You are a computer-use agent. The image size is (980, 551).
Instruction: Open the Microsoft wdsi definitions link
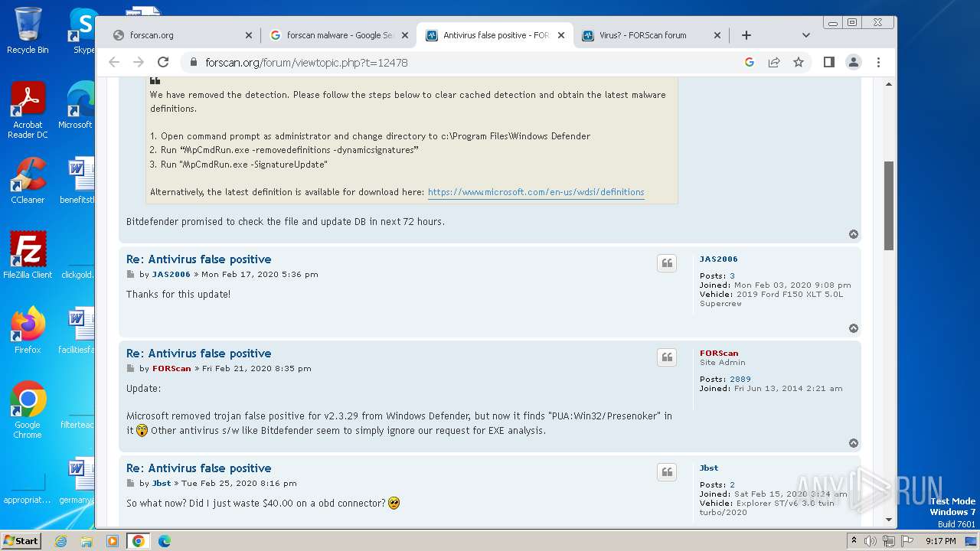[x=536, y=192]
